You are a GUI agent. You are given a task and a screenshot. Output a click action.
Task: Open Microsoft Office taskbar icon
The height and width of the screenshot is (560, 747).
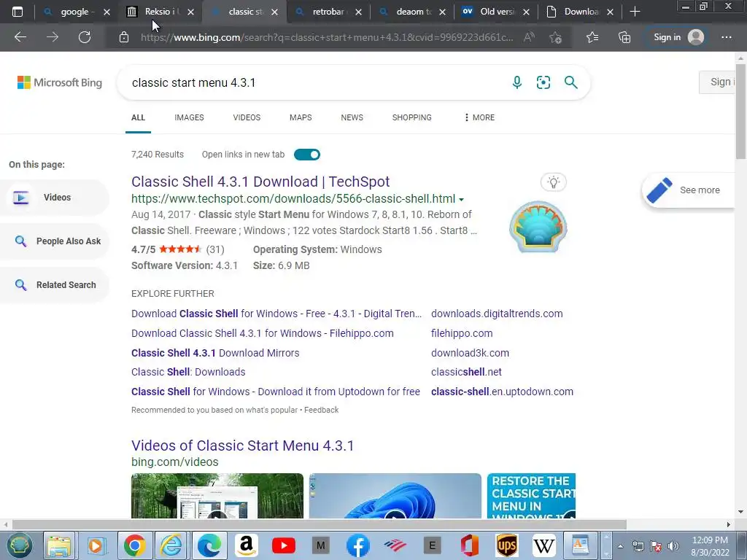point(469,545)
